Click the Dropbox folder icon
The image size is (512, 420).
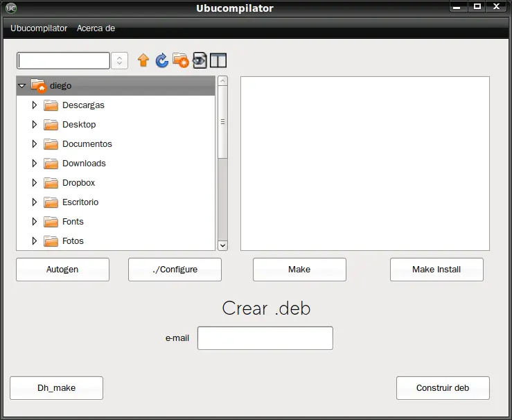click(x=51, y=183)
